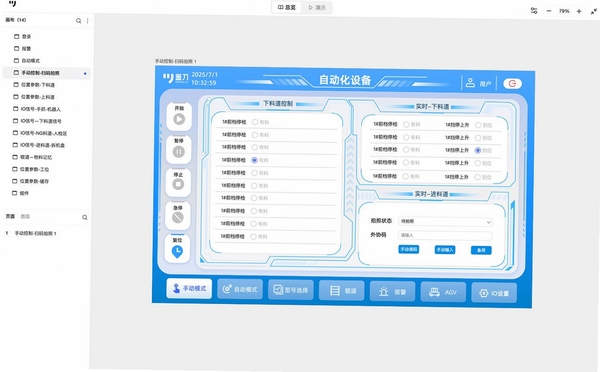Select the checked 到位 radio in 实时-下料道
Screen dimensions: 600x372
coord(478,150)
